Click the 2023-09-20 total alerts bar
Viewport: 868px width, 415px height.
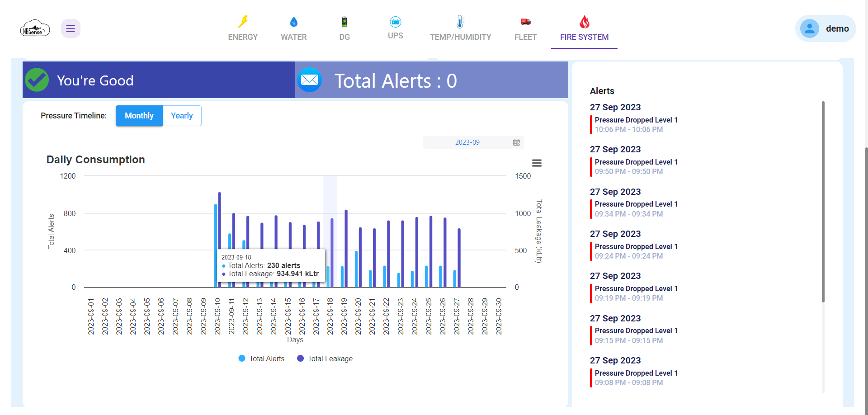pyautogui.click(x=356, y=269)
